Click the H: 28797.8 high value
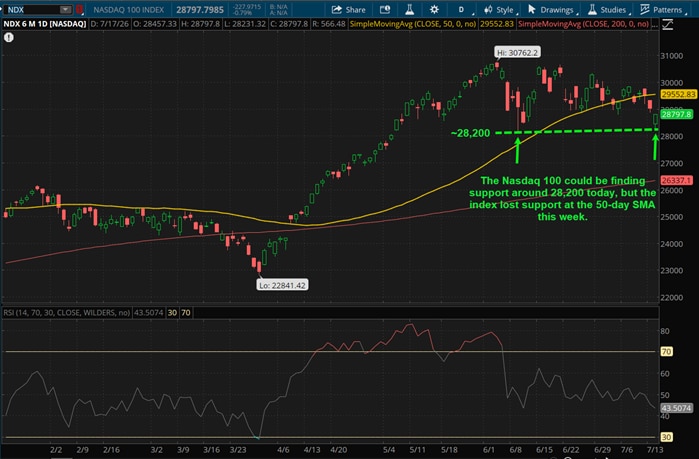699x459 pixels. pos(200,24)
